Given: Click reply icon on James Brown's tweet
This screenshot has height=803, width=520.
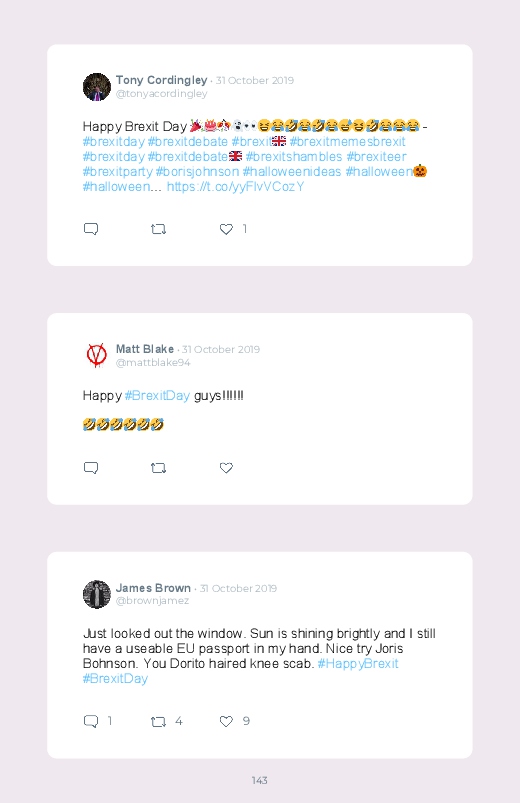Looking at the screenshot, I should pos(91,721).
